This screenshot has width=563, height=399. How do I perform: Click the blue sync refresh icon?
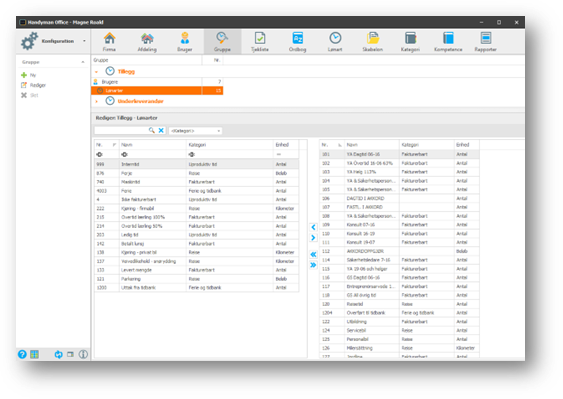[x=58, y=354]
